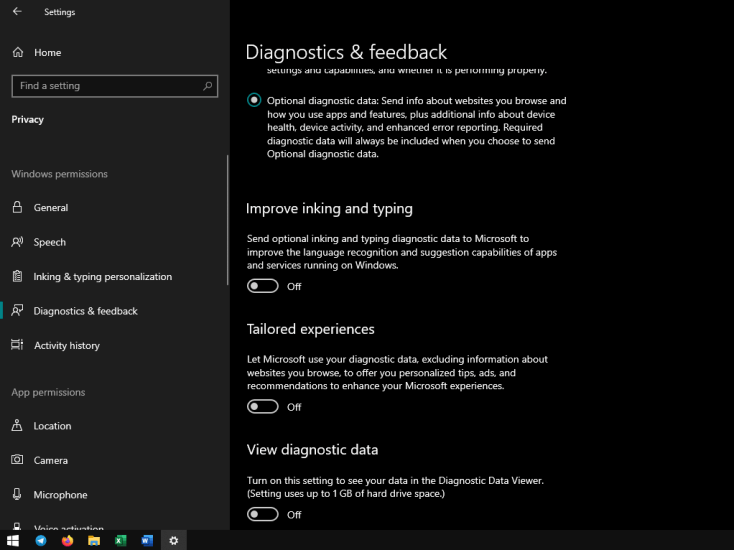The height and width of the screenshot is (550, 734).
Task: Open Windows Start menu
Action: coord(13,541)
